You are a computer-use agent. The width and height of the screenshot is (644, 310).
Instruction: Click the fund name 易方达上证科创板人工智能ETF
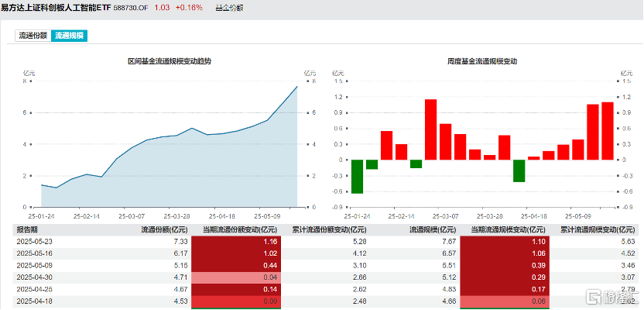click(56, 8)
